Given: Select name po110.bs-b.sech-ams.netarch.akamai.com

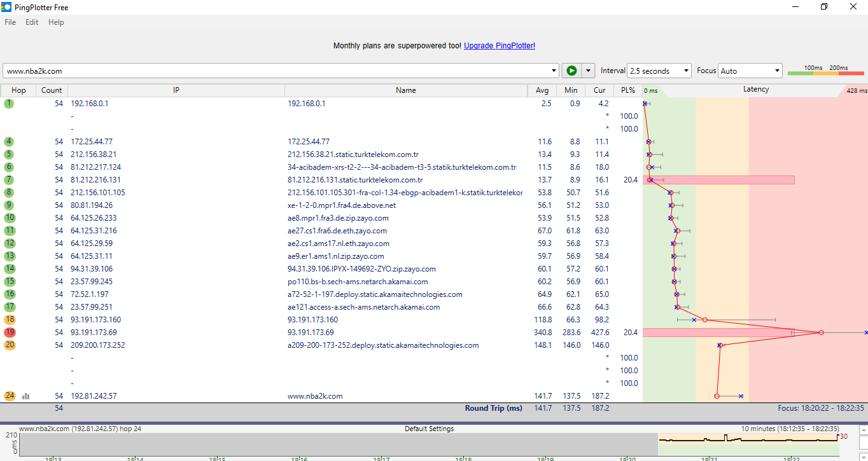Looking at the screenshot, I should tap(358, 281).
